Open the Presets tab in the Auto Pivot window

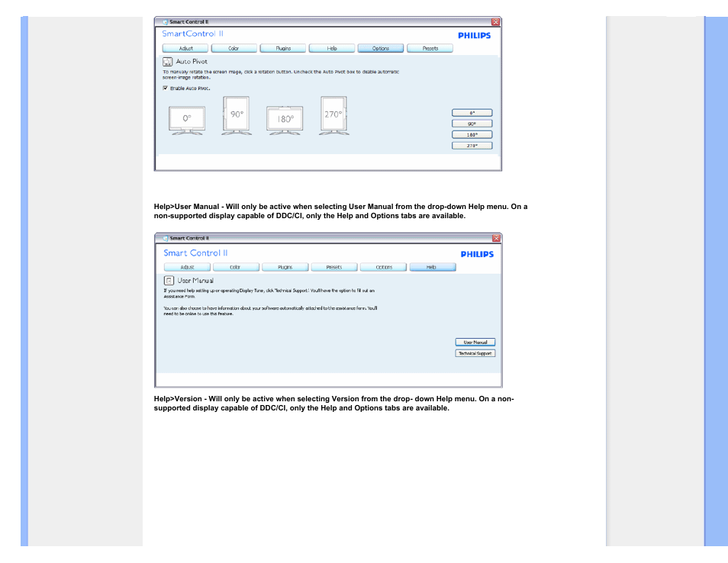[430, 48]
